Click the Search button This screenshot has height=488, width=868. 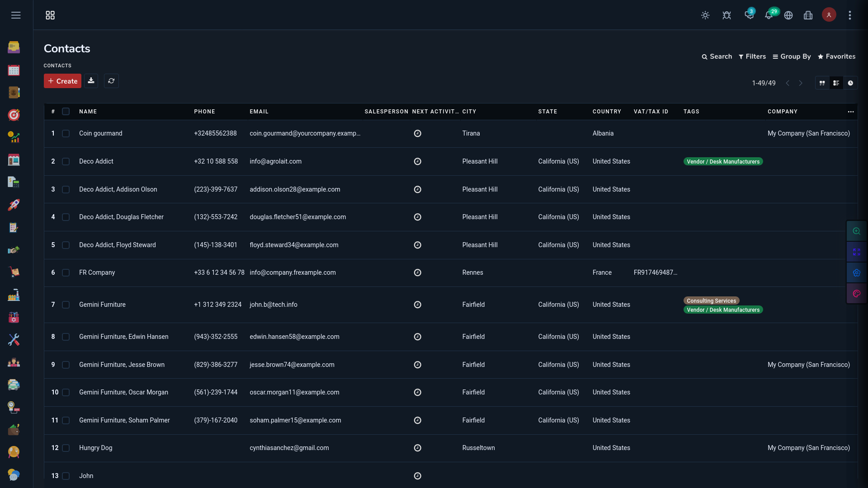click(x=717, y=56)
